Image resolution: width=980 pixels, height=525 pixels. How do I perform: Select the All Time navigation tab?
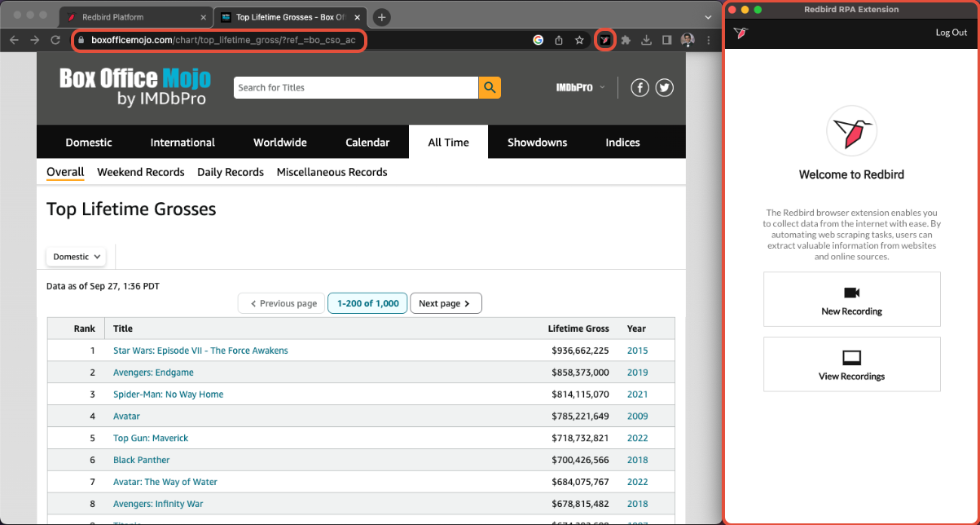click(x=449, y=142)
